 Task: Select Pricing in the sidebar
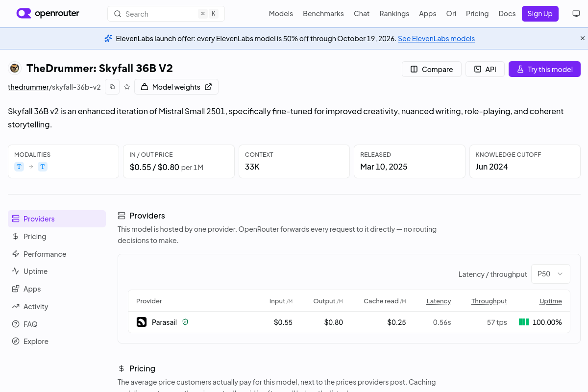pyautogui.click(x=57, y=237)
